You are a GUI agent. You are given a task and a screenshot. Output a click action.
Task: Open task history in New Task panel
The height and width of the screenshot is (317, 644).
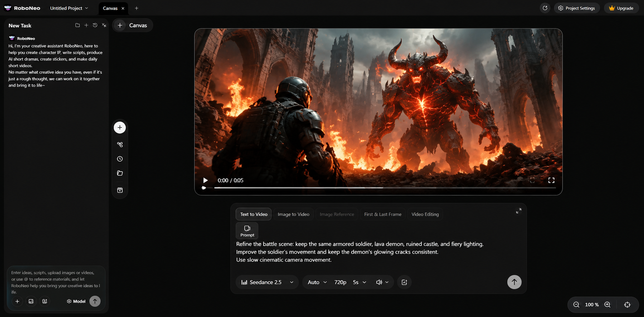tap(95, 25)
